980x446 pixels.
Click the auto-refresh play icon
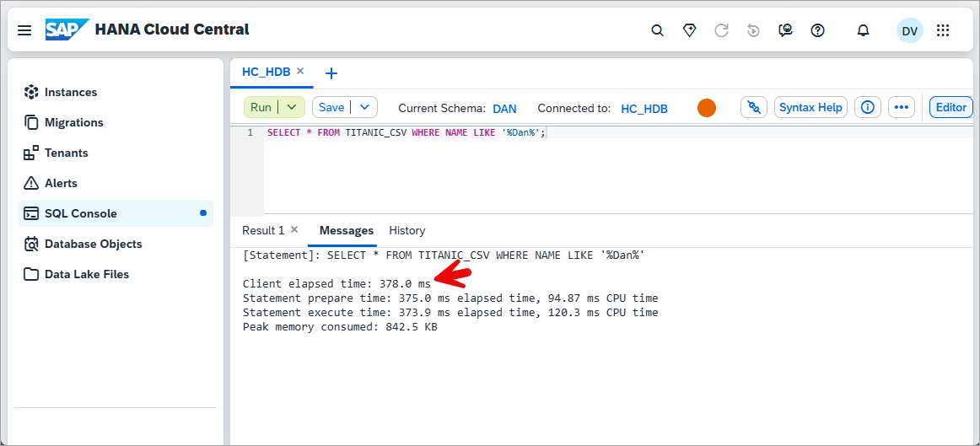point(753,30)
